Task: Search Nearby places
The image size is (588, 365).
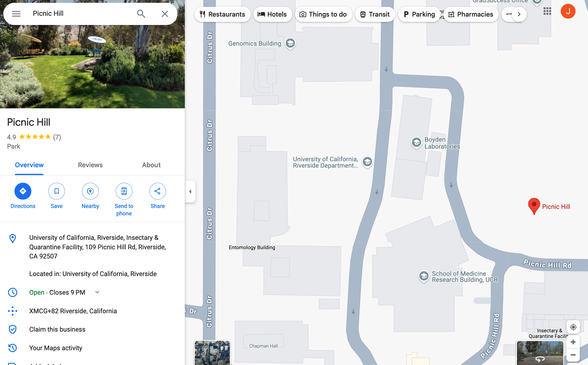Action: (90, 191)
